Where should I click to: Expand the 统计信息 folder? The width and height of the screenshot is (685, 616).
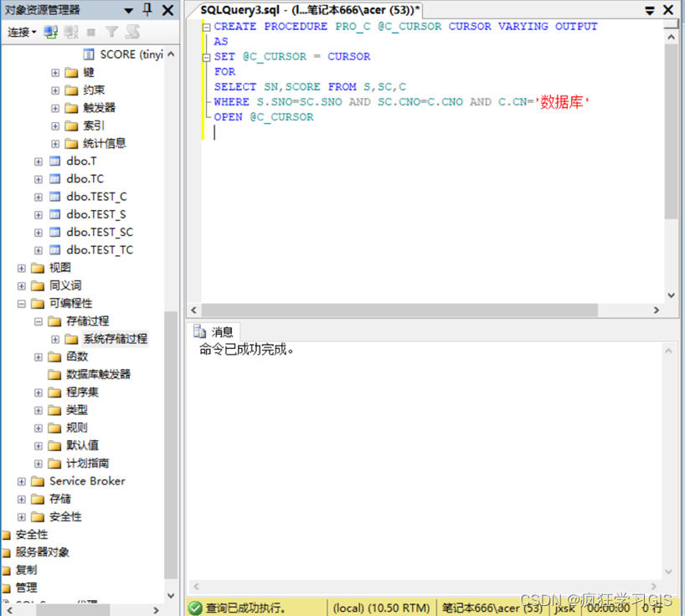(55, 144)
